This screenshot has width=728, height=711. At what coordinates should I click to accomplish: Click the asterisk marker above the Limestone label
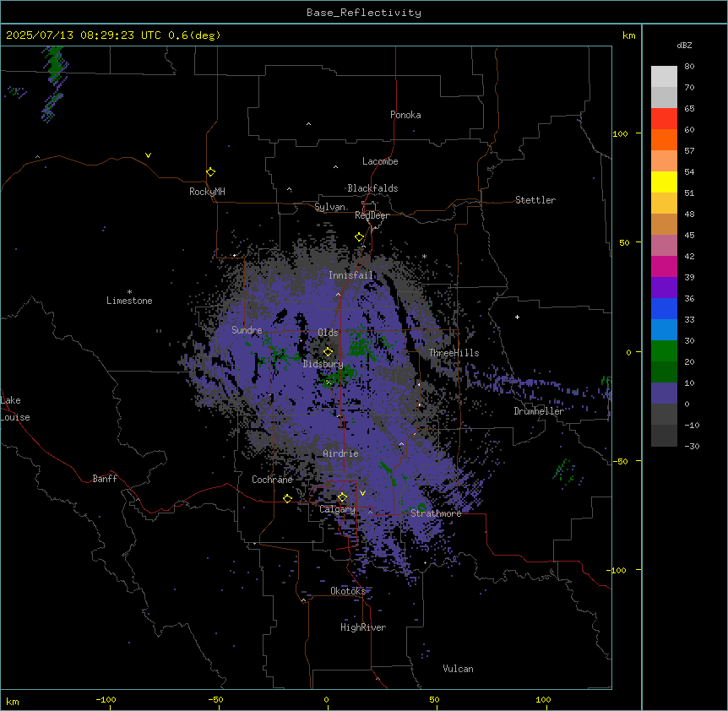click(129, 292)
